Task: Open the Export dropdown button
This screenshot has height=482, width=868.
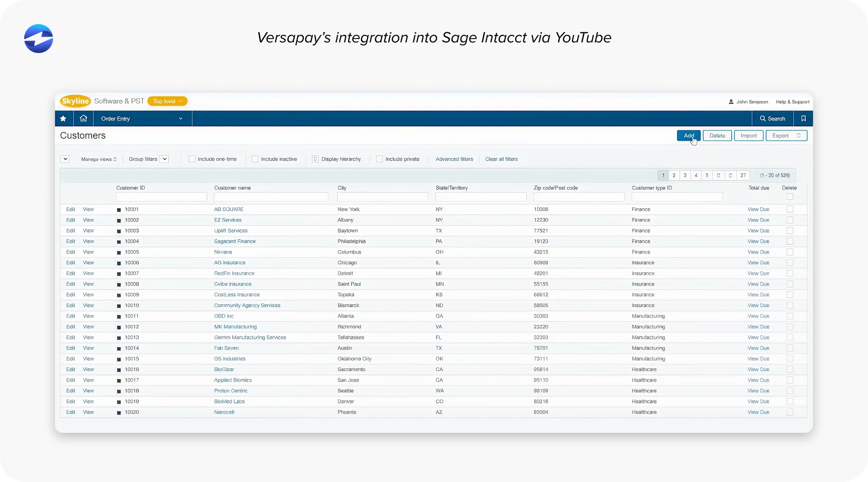Action: pos(787,135)
